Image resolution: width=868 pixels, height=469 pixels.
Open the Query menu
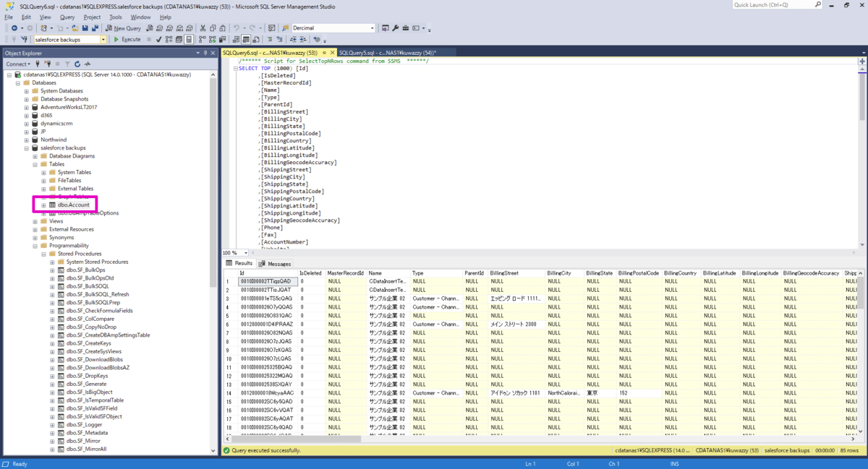tap(67, 17)
